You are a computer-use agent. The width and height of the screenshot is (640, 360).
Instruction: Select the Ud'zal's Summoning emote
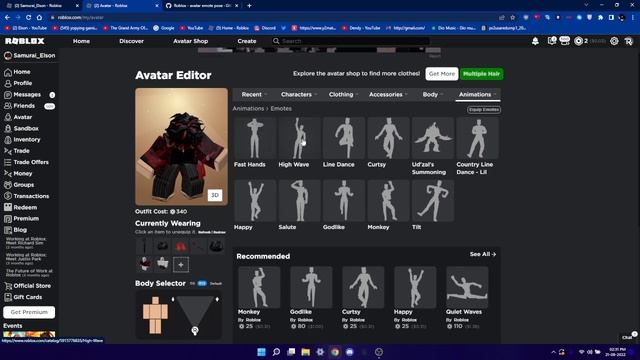(433, 138)
